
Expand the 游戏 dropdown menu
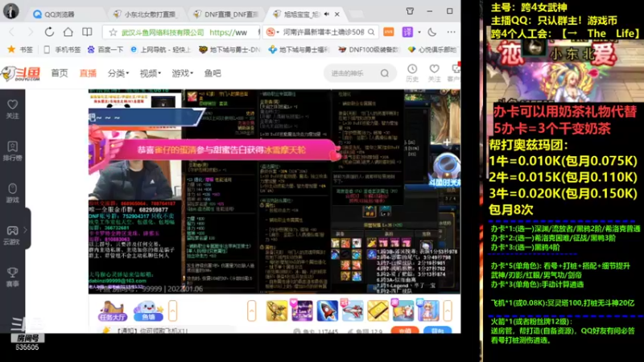tap(182, 73)
